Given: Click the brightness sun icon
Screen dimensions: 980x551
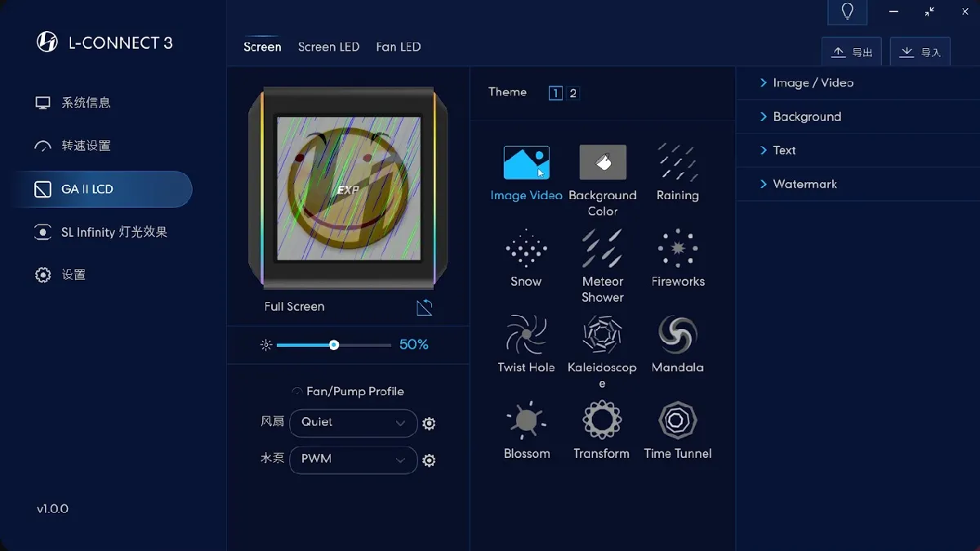Looking at the screenshot, I should (x=265, y=345).
